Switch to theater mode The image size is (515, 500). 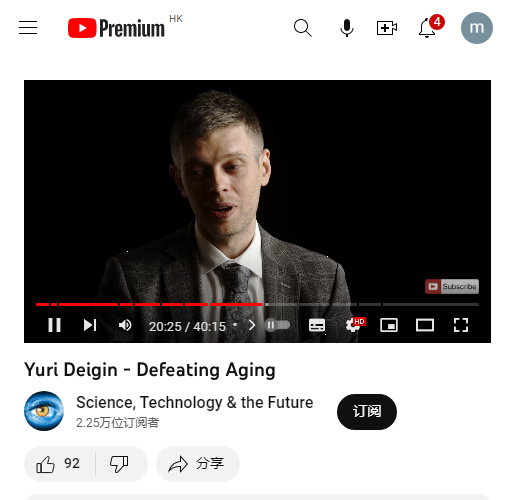[x=425, y=325]
